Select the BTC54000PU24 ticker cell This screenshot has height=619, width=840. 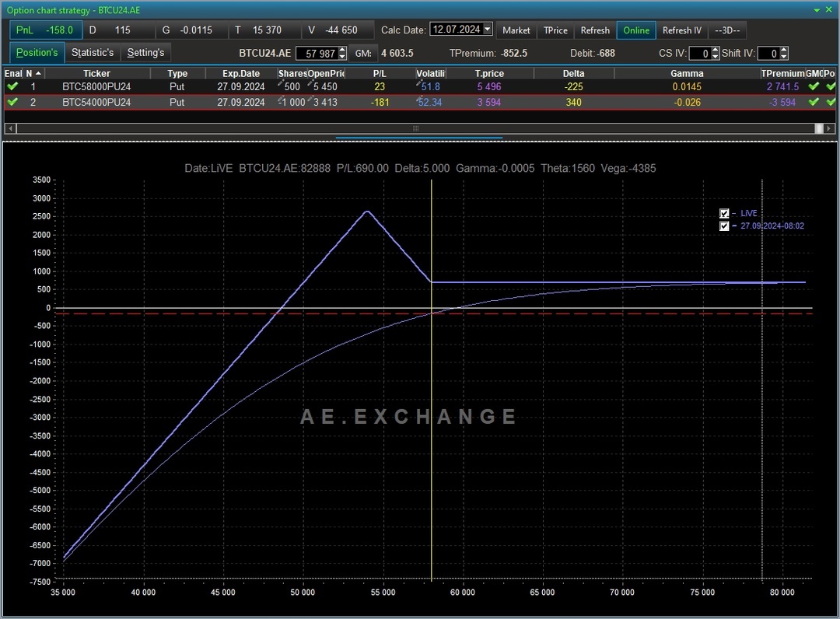coord(96,103)
